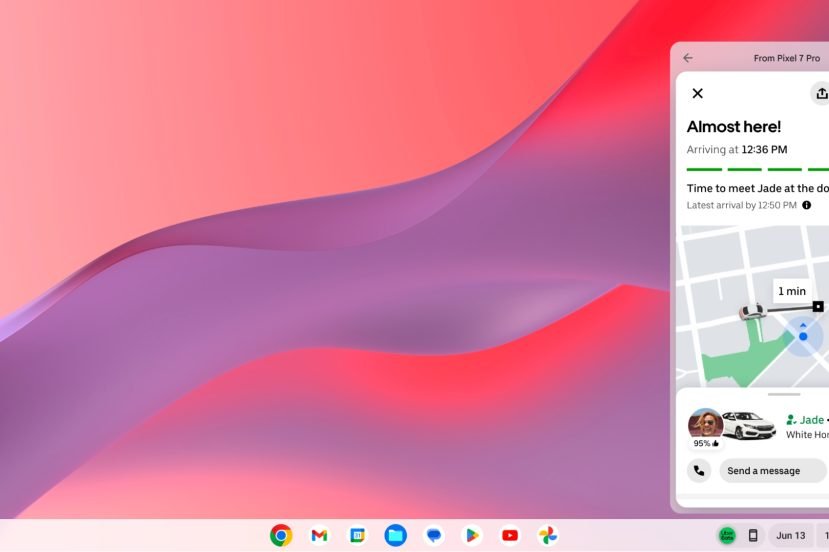
Task: Open Google Calendar app on shelf
Action: click(357, 536)
